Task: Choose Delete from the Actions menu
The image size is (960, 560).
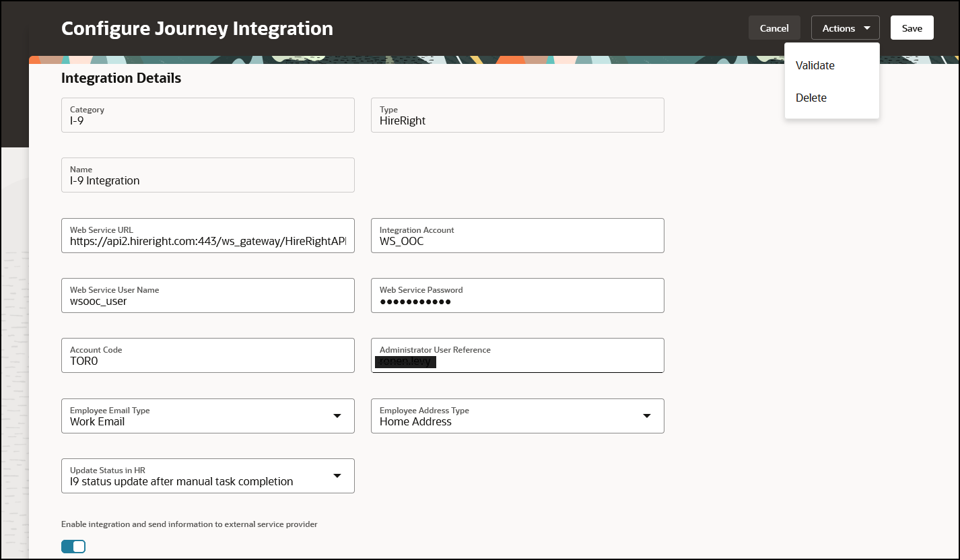Action: pos(811,98)
